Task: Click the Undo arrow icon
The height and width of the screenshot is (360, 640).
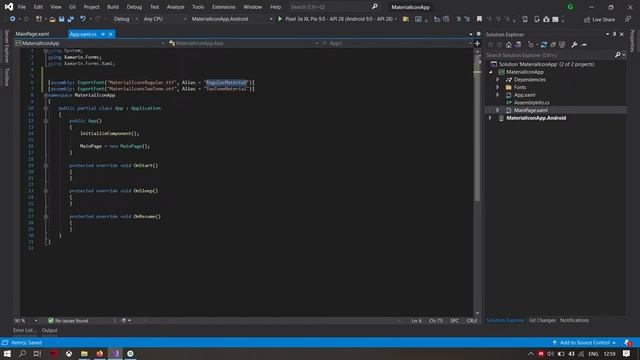Action: click(x=83, y=19)
